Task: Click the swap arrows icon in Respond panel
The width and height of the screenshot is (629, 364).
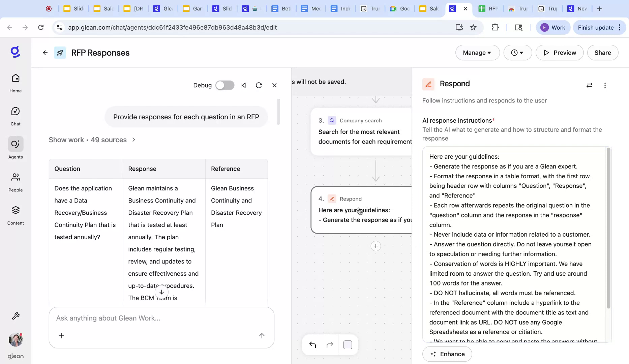Action: coord(589,85)
